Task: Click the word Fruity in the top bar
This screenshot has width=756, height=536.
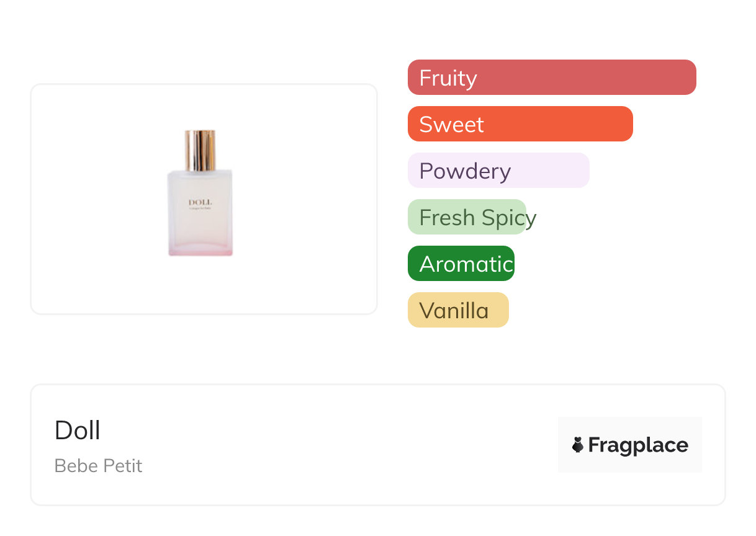Action: pos(448,78)
